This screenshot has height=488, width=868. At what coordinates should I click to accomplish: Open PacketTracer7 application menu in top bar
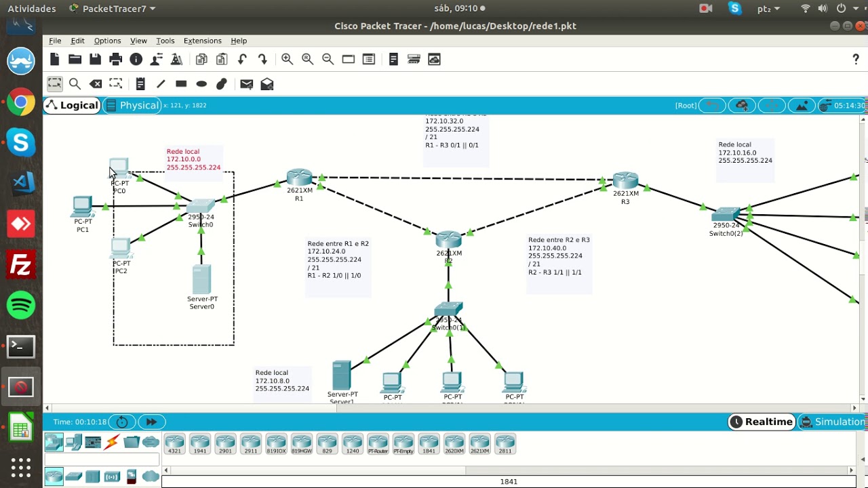click(113, 8)
